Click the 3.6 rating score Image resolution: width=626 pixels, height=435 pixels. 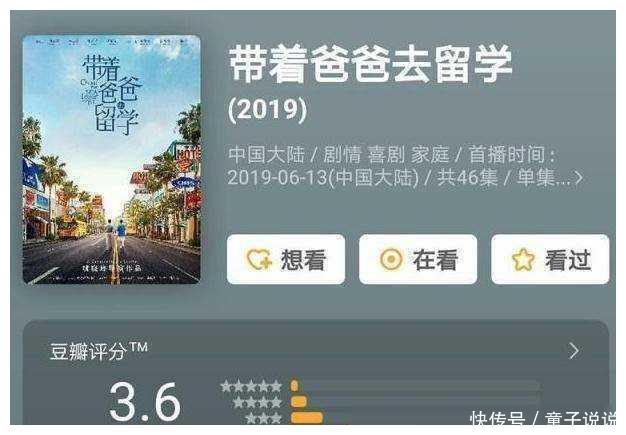[145, 401]
